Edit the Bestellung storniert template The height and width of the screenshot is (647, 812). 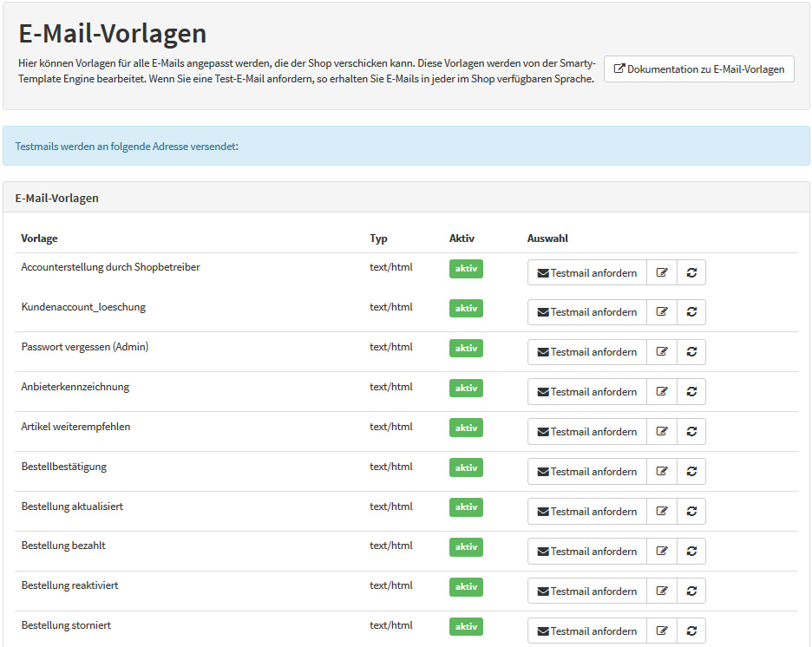click(x=662, y=631)
